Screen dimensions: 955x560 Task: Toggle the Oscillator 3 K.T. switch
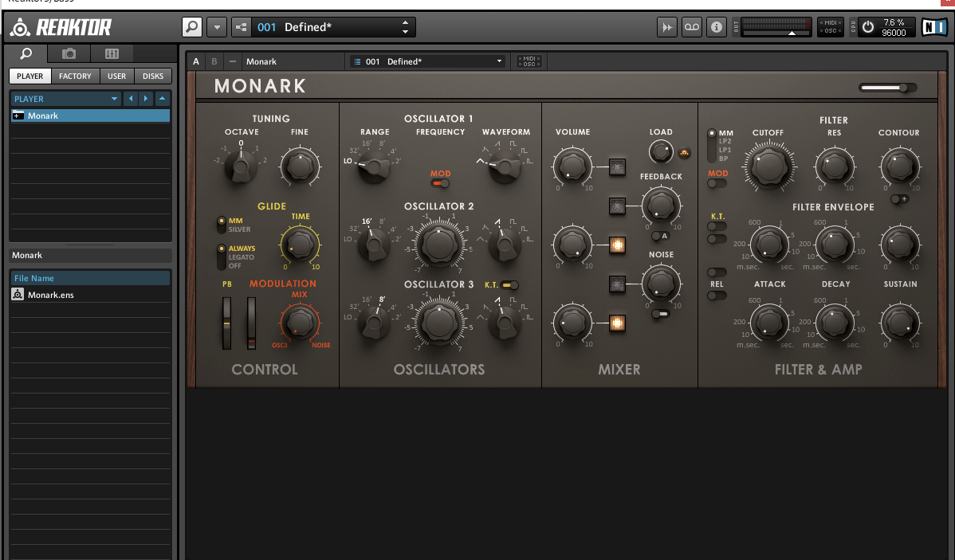coord(510,285)
